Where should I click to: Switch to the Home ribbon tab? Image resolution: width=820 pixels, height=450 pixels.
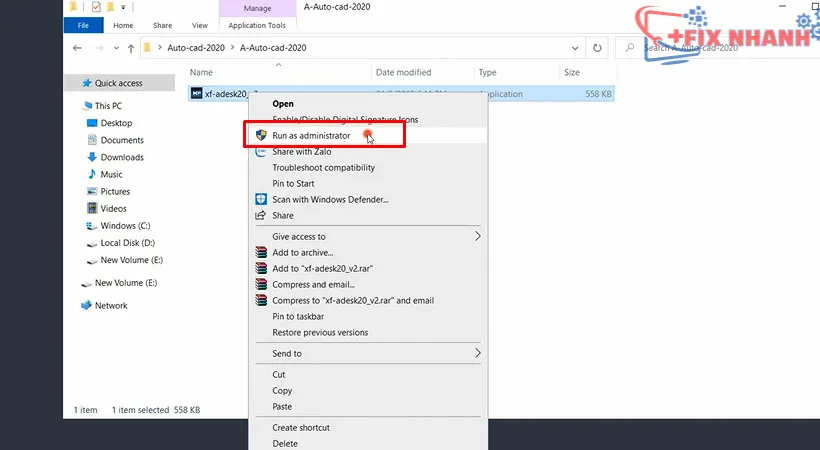pos(123,25)
